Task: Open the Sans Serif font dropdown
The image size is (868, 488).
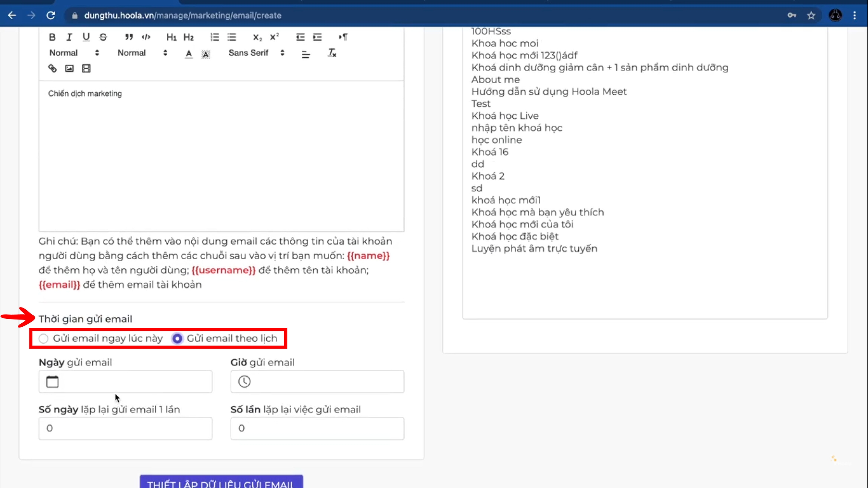Action: (x=256, y=53)
